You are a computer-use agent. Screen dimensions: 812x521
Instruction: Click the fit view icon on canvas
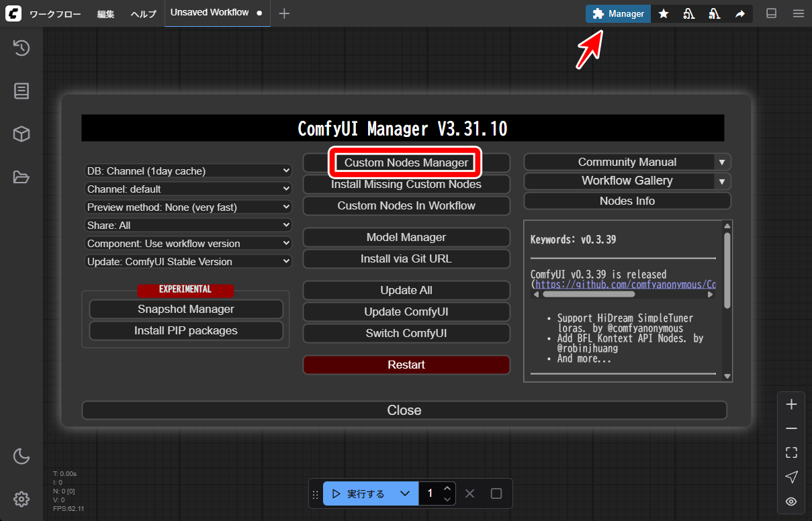(791, 453)
